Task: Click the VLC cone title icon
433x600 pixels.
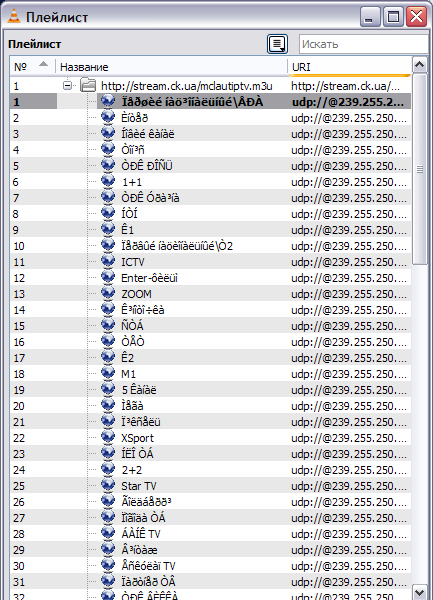Action: tap(14, 16)
